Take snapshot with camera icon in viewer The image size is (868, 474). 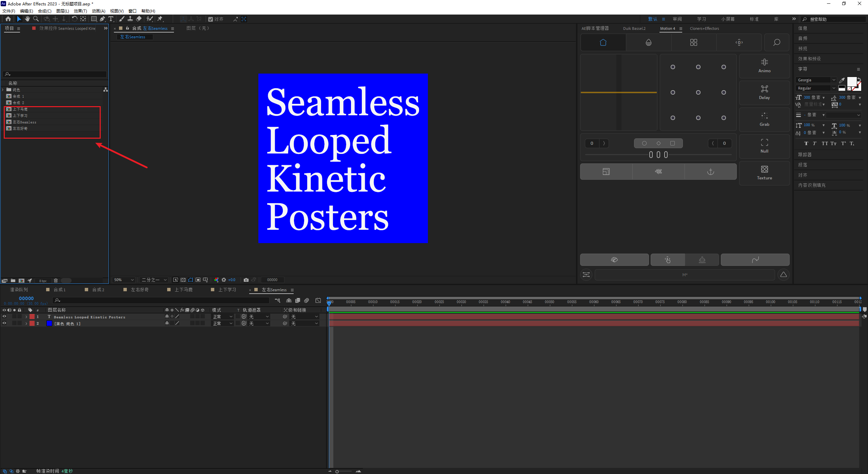click(246, 280)
